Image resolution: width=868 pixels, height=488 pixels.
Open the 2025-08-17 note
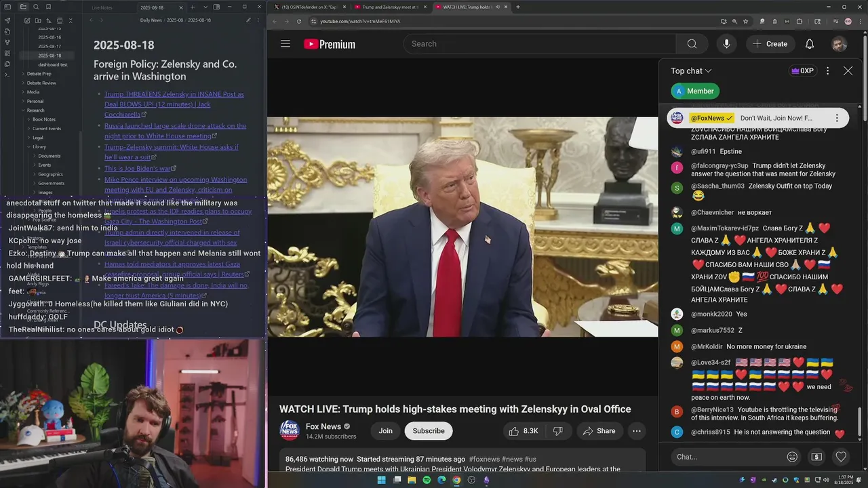50,46
